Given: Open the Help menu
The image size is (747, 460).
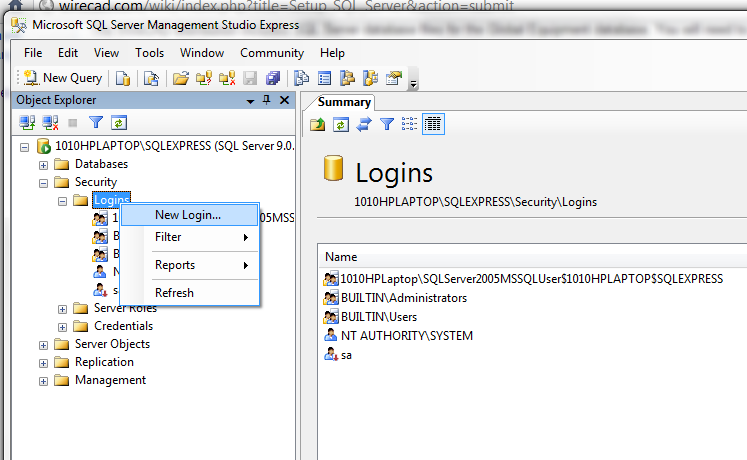Looking at the screenshot, I should [x=332, y=53].
